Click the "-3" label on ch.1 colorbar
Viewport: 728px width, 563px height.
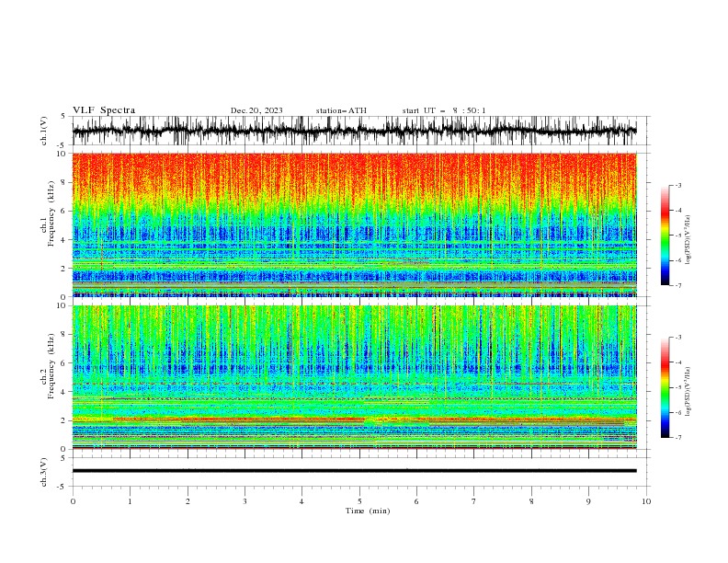pos(677,185)
